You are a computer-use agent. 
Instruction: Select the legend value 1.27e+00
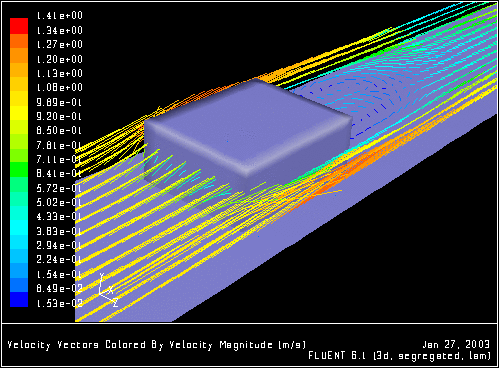point(60,44)
